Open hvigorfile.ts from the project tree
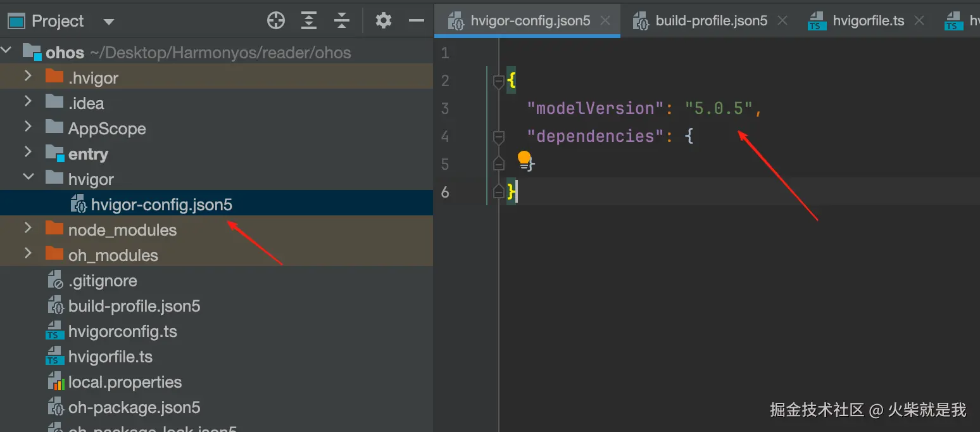This screenshot has width=980, height=432. [110, 357]
